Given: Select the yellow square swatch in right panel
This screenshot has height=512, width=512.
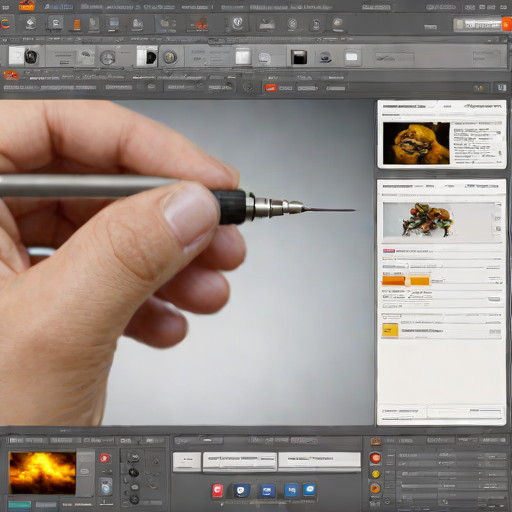Looking at the screenshot, I should coord(390,330).
